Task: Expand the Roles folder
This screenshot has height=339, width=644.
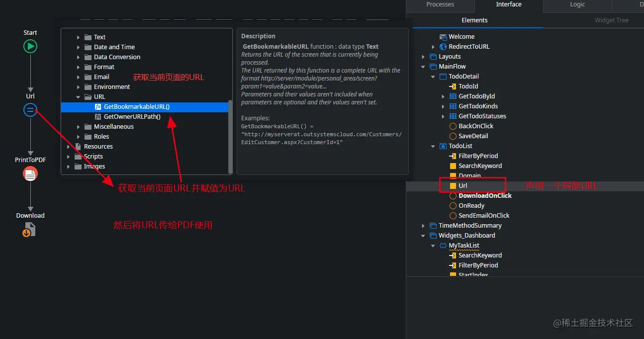Action: [78, 137]
